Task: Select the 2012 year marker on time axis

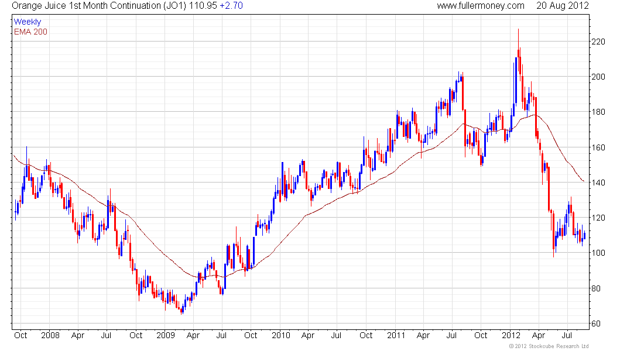Action: point(511,336)
